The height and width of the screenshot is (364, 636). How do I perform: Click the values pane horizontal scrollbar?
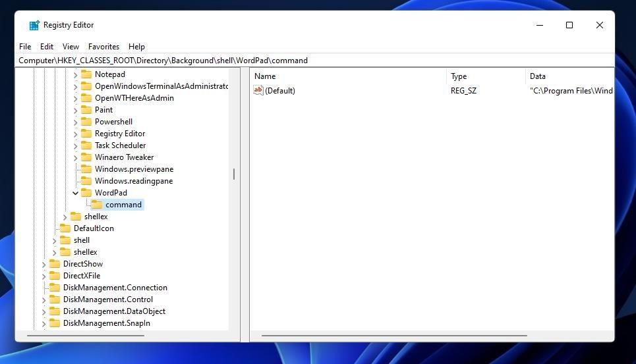[x=394, y=335]
